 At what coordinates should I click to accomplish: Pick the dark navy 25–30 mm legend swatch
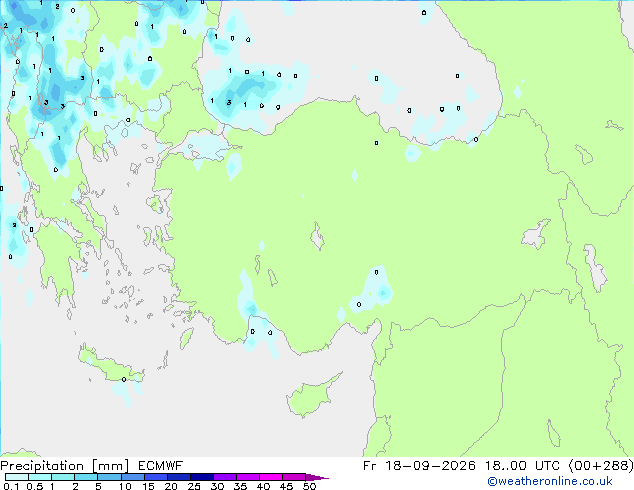[x=201, y=477]
